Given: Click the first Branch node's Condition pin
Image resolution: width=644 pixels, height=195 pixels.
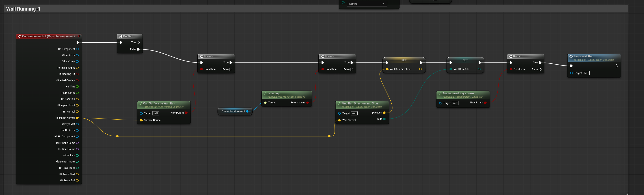Looking at the screenshot, I should 202,69.
